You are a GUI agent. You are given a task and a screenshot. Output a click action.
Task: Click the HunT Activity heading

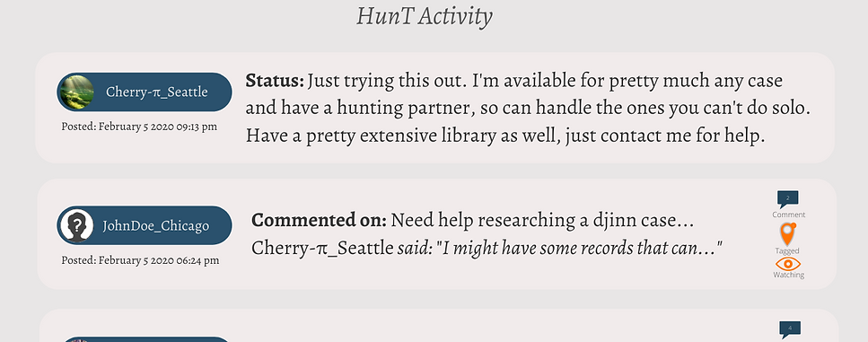[x=424, y=15]
